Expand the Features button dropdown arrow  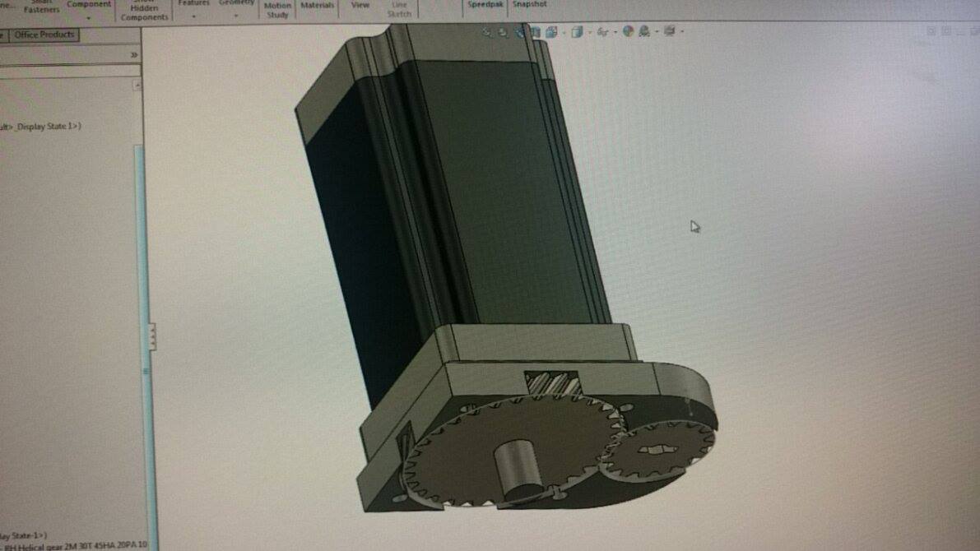(x=193, y=16)
